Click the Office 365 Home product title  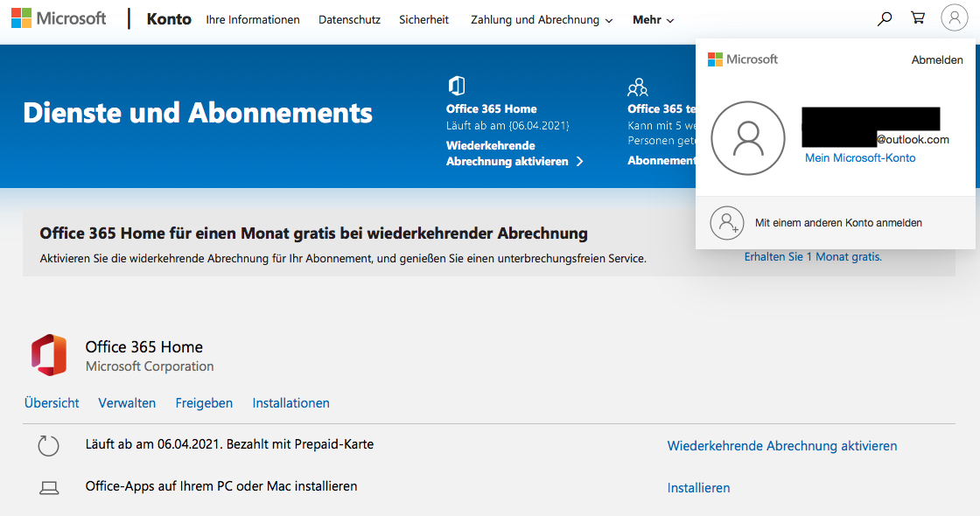(x=144, y=346)
